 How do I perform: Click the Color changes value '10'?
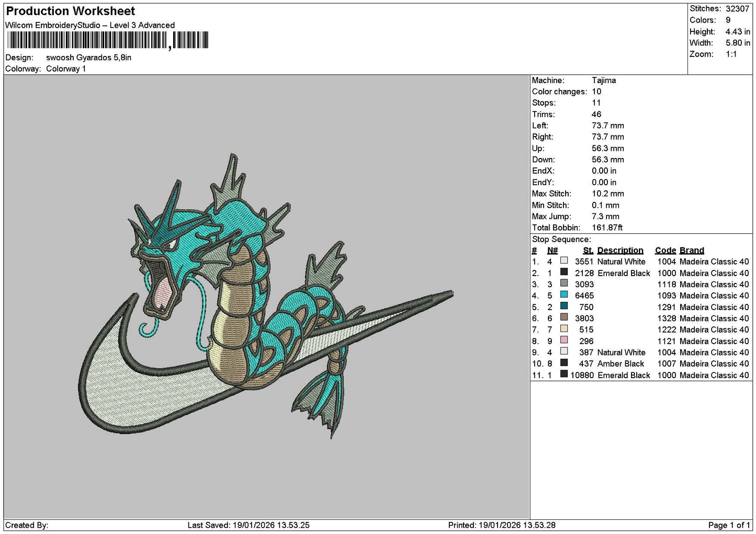pos(596,92)
